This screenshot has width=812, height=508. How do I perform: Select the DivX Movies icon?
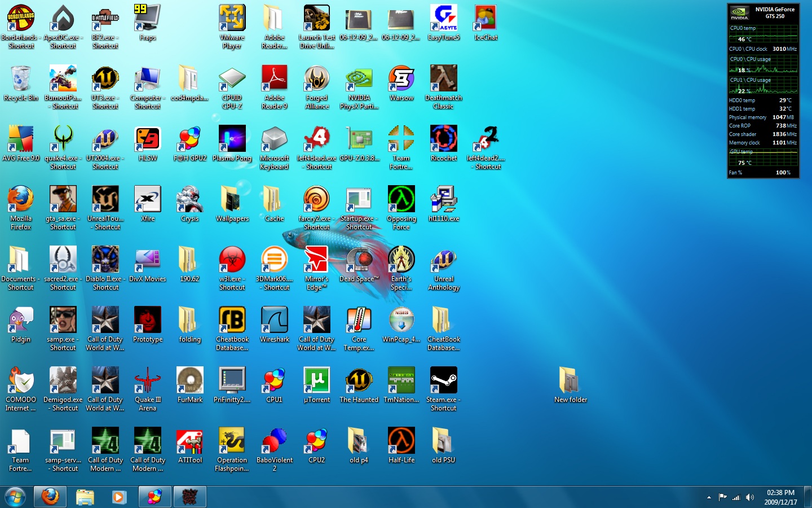coord(148,260)
